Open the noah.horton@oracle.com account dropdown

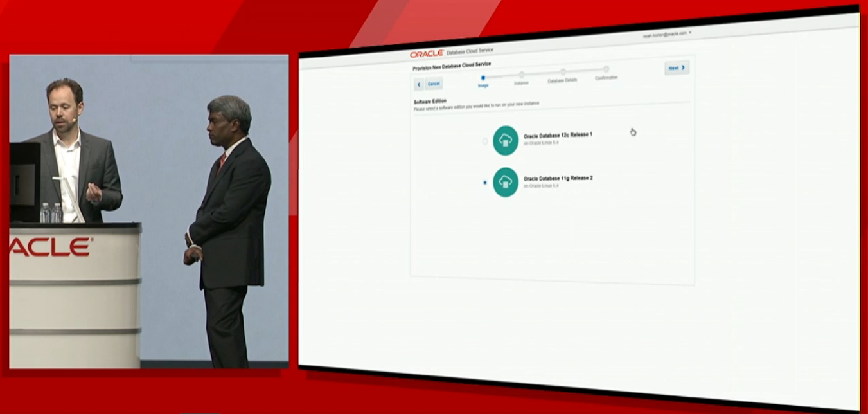[x=667, y=33]
